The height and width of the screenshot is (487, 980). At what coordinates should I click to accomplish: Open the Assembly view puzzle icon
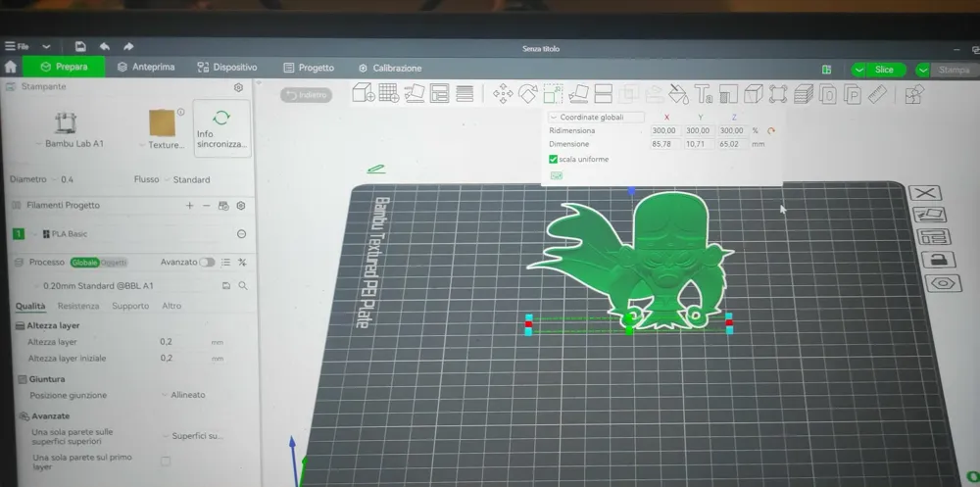click(914, 94)
